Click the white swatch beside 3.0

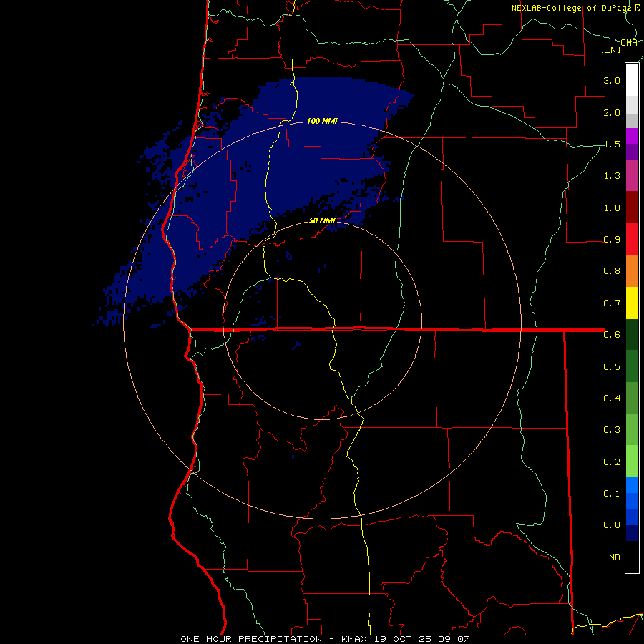(x=632, y=80)
